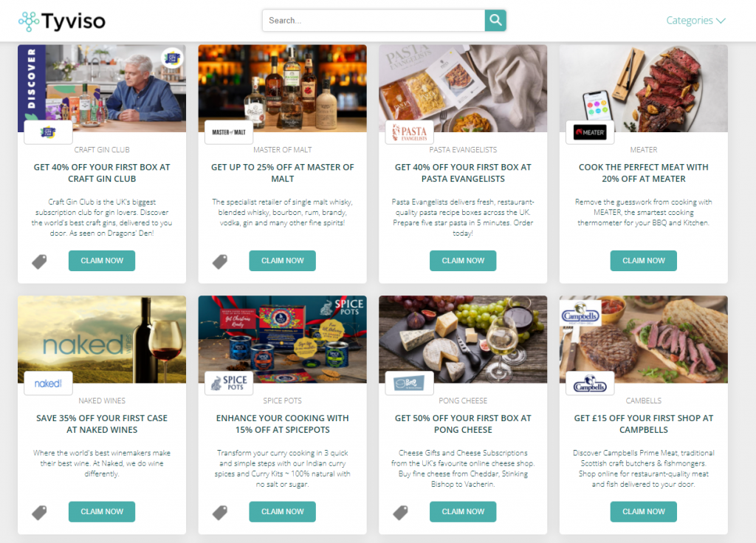756x543 pixels.
Task: Click the tag icon on the Naked Wines card
Action: click(x=40, y=512)
